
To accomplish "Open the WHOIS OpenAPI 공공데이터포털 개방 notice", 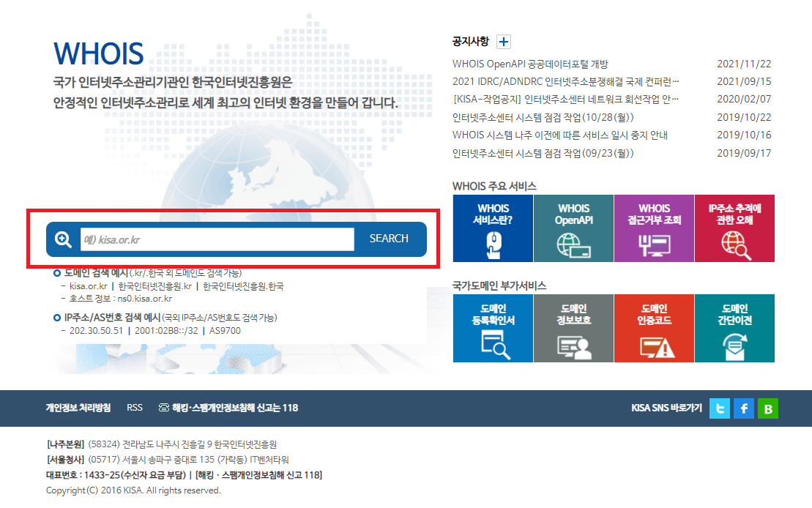I will click(530, 64).
